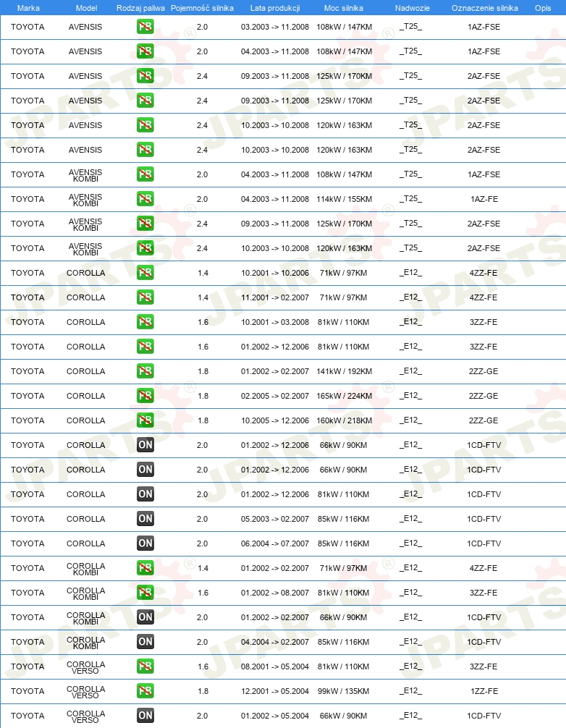Click ON diesel icon for Corolla 06.2004 row
Image resolution: width=566 pixels, height=728 pixels.
click(145, 543)
